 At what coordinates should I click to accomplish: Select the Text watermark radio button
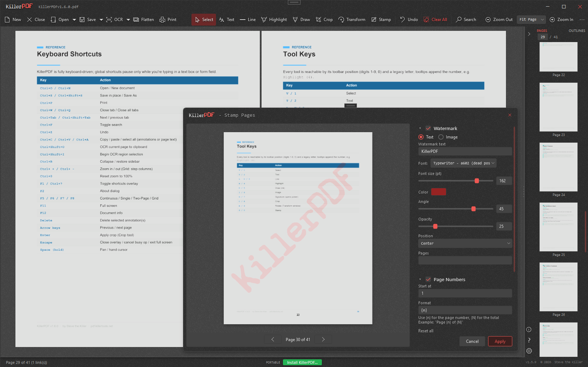[421, 137]
